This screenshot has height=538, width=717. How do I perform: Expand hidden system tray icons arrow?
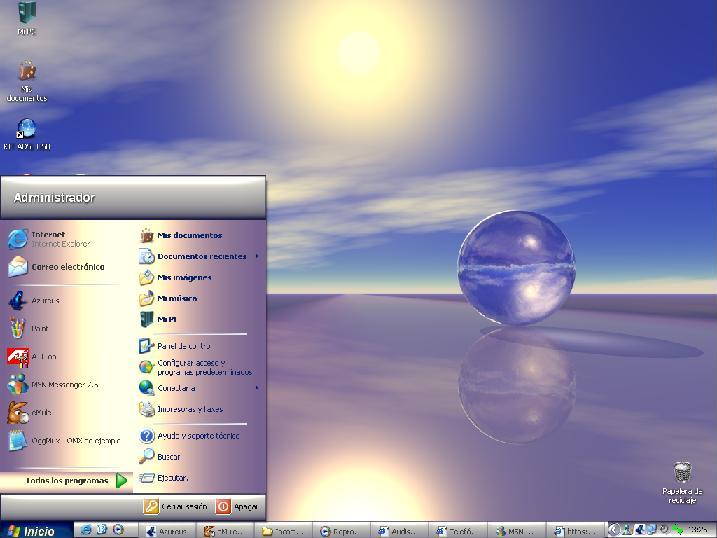(614, 530)
